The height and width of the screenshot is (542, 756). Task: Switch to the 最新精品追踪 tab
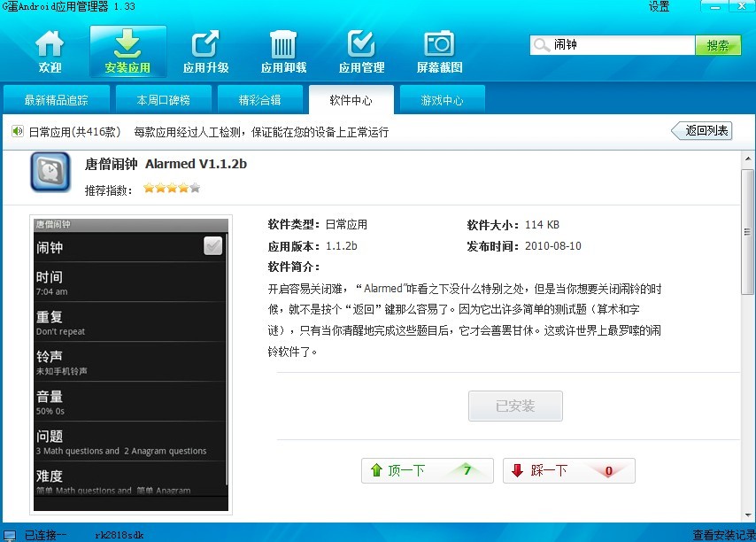tap(57, 100)
